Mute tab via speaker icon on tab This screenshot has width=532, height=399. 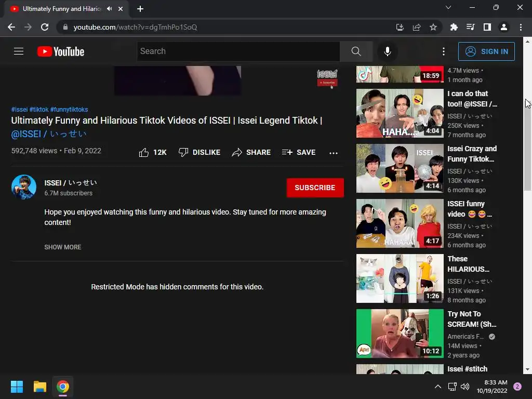pos(109,9)
